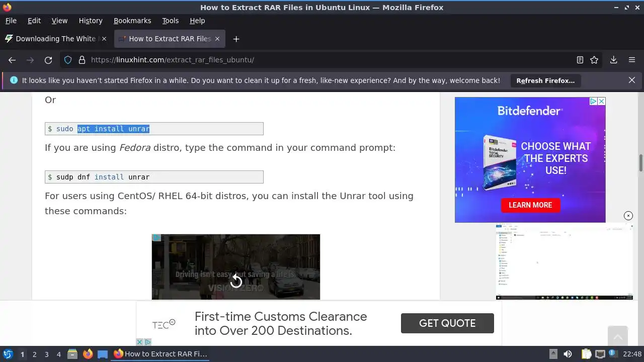
Task: Switch to virtual desktop 4
Action: (x=58, y=354)
